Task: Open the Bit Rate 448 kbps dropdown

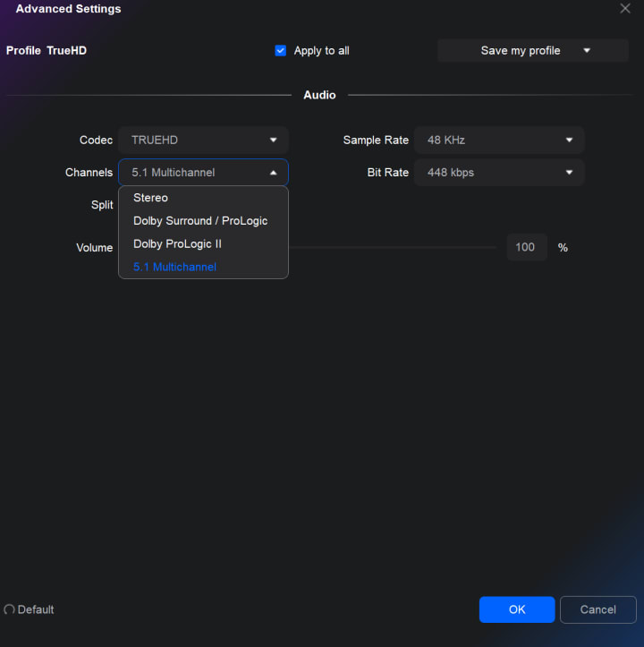Action: pos(499,172)
